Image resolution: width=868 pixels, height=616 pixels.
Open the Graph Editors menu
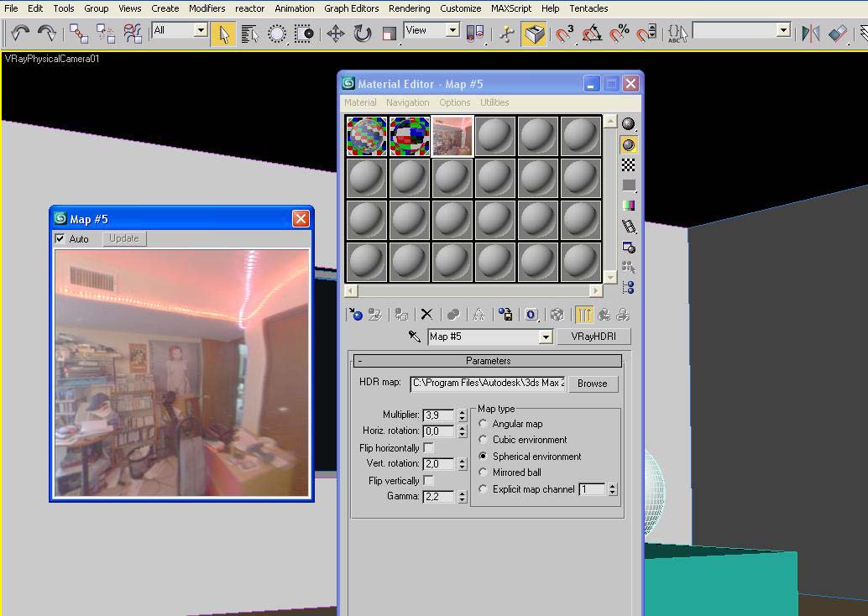coord(351,8)
